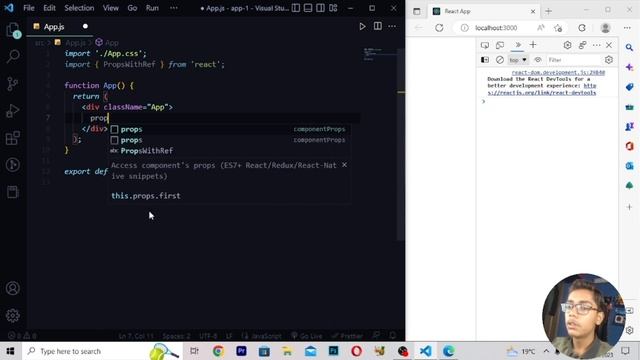Viewport: 640px width, 360px height.
Task: Add localhost page to favorites in Edge
Action: (x=558, y=28)
